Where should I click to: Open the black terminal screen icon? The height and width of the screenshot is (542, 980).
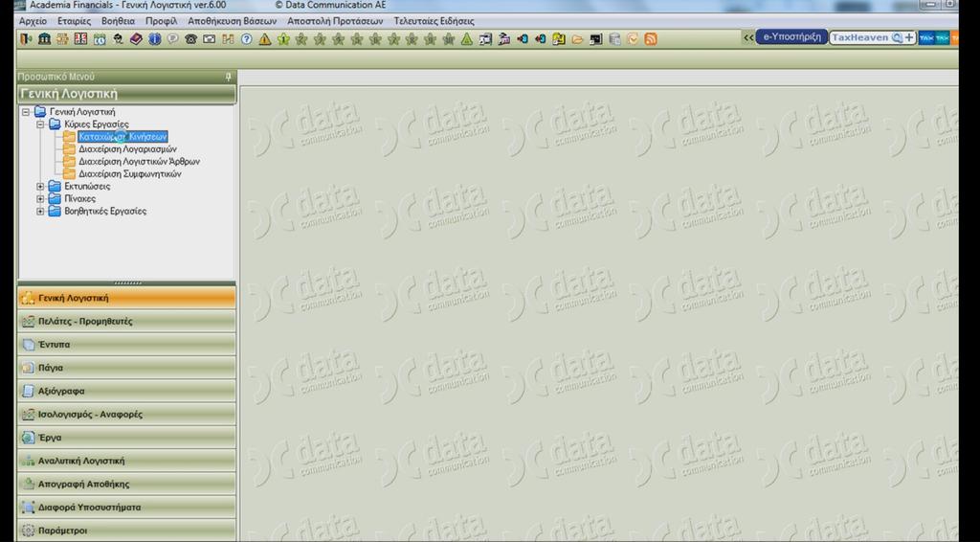click(596, 38)
